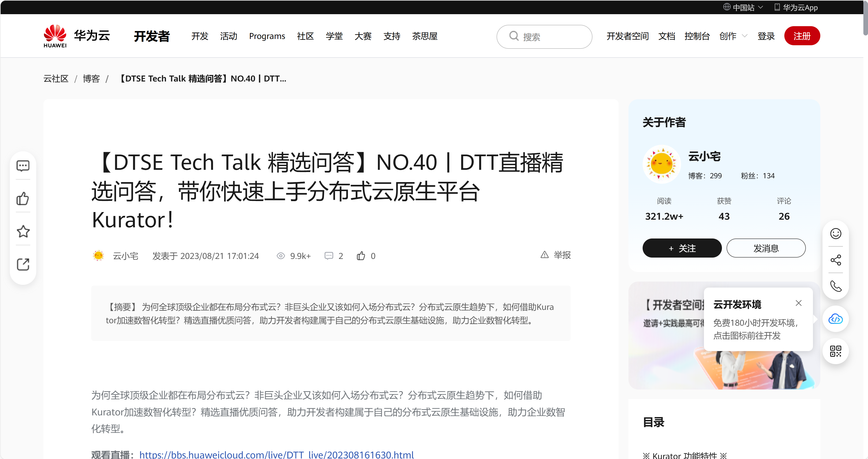Image resolution: width=868 pixels, height=459 pixels.
Task: Toggle the article like count thumbs-up
Action: (361, 256)
